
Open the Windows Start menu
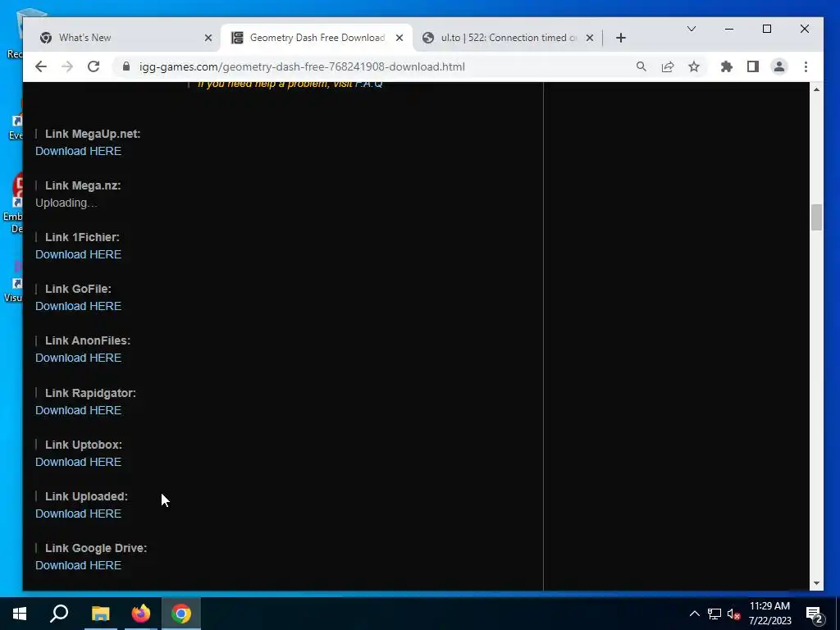(20, 614)
